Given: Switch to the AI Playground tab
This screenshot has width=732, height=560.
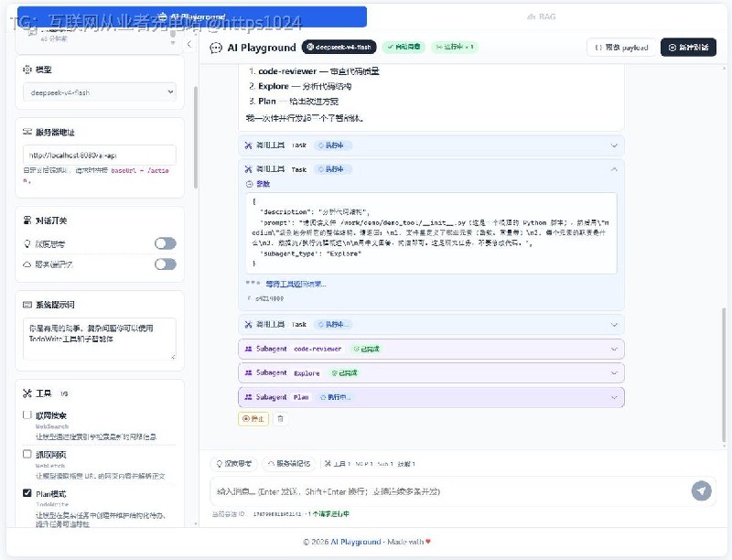Looking at the screenshot, I should [x=192, y=16].
